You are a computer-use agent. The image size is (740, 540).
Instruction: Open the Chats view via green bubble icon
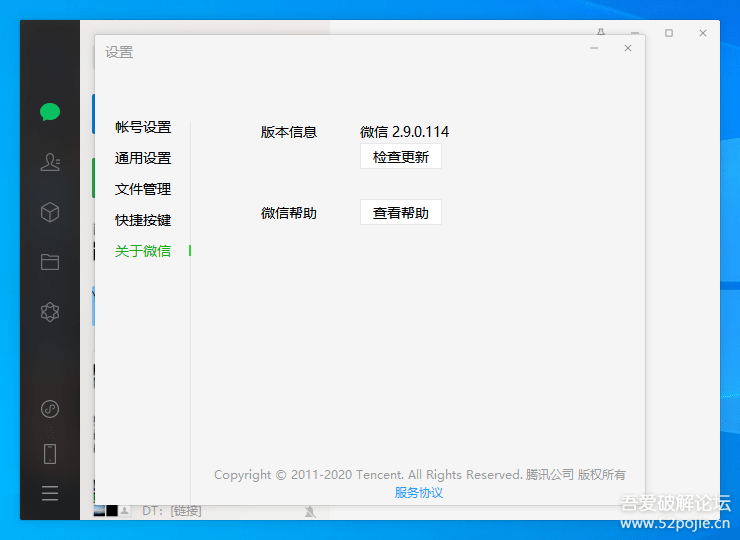[x=50, y=112]
